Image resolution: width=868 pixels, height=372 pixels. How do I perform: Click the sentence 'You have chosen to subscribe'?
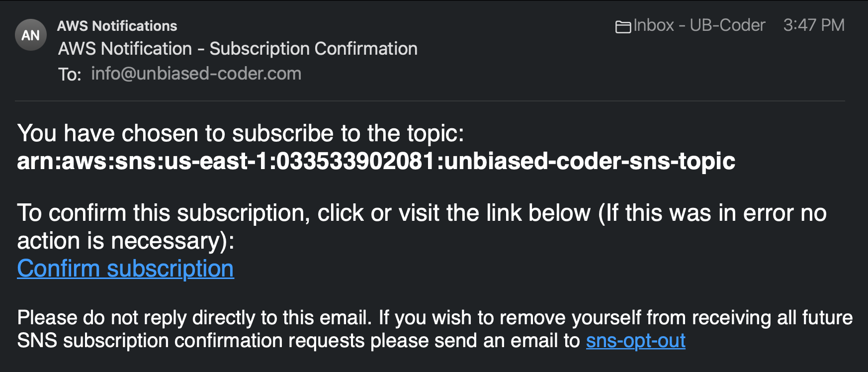tap(241, 133)
